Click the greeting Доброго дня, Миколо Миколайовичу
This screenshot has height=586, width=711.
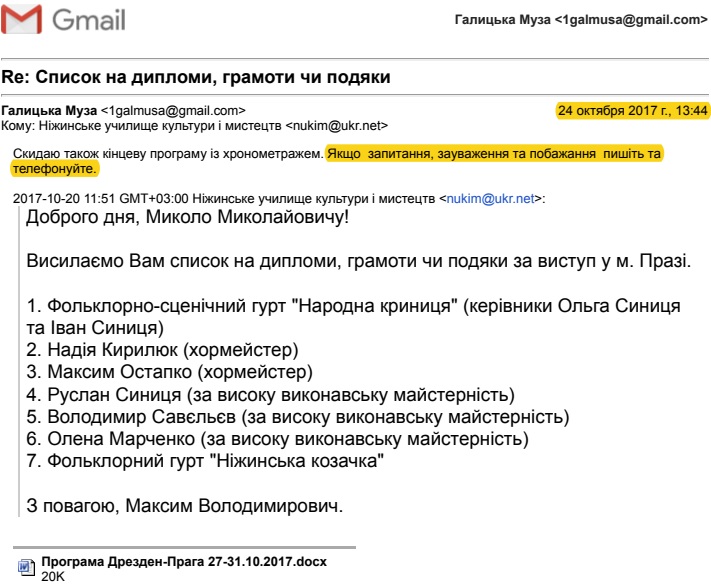[x=185, y=218]
